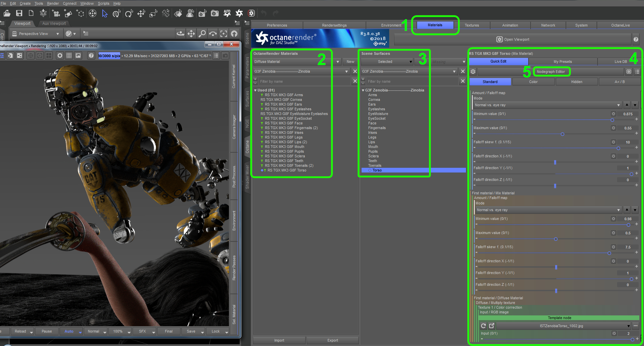Open the Perspective View camera dropdown
Image resolution: width=644 pixels, height=346 pixels.
(x=36, y=34)
